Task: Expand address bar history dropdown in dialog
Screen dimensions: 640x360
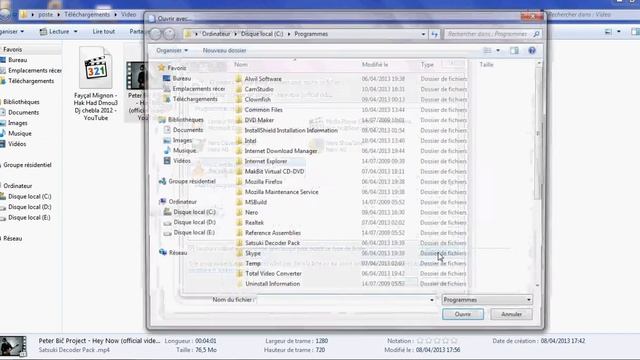Action: pos(423,34)
